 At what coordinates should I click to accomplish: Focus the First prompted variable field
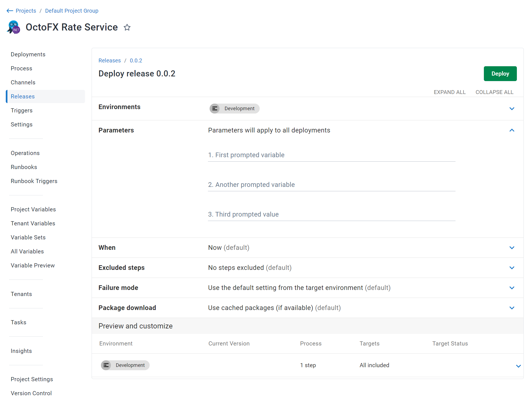(331, 155)
